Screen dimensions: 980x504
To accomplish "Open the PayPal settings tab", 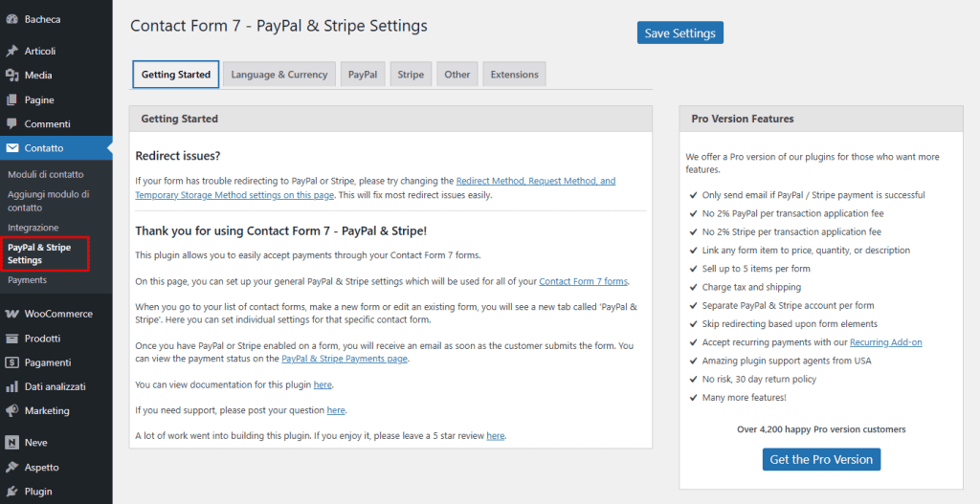I will click(363, 75).
